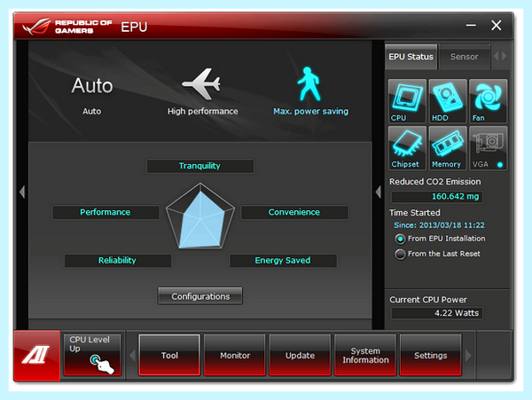Screen dimensions: 532x400
Task: Click the Energy Saved label
Action: click(283, 260)
